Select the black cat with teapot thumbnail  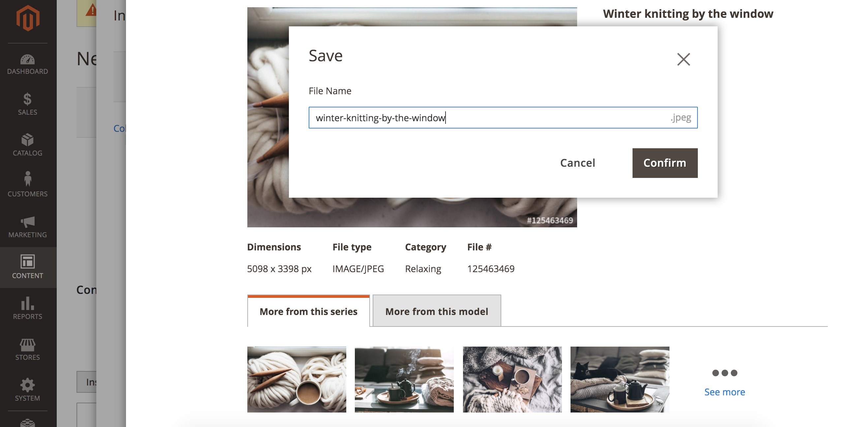click(620, 379)
